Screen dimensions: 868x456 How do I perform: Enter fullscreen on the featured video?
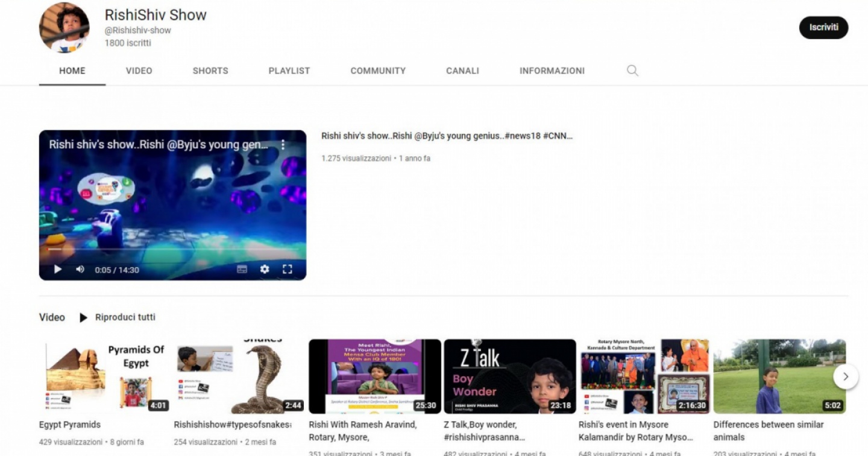tap(288, 270)
